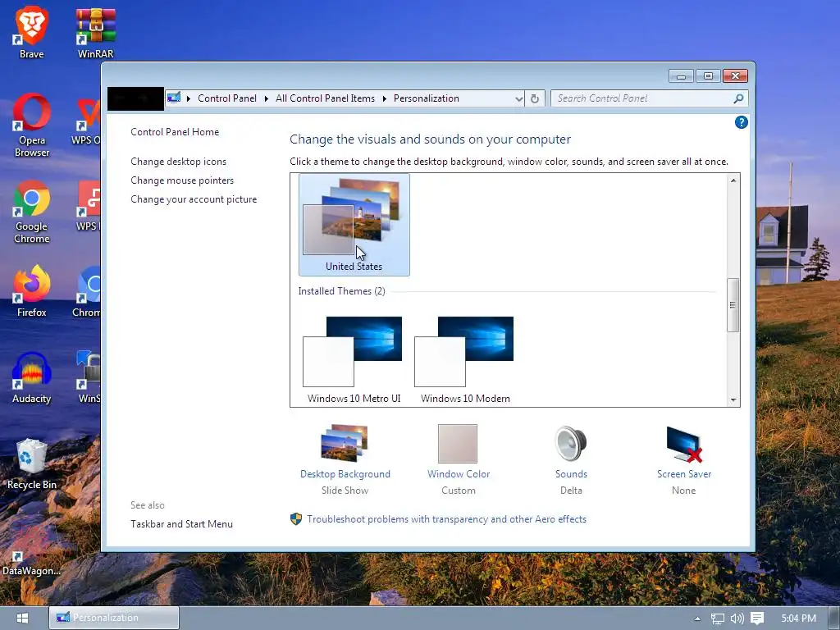Open the Windows Start button
This screenshot has width=840, height=630.
22,619
